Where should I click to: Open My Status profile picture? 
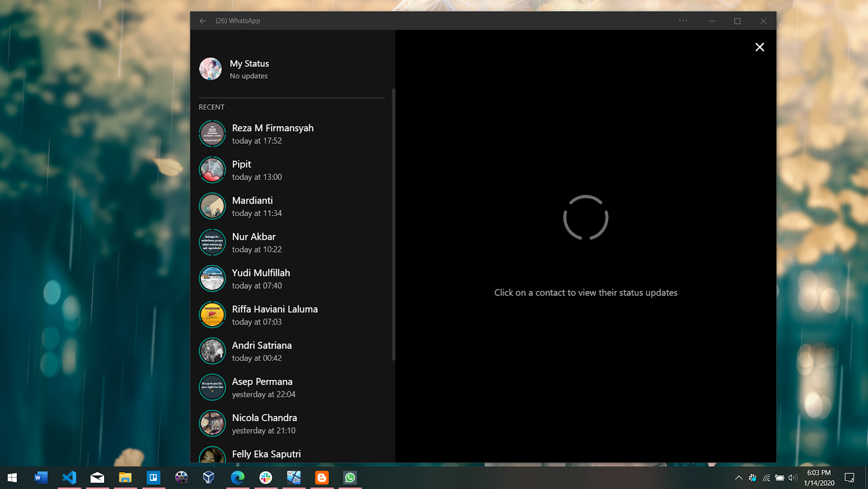click(x=210, y=69)
